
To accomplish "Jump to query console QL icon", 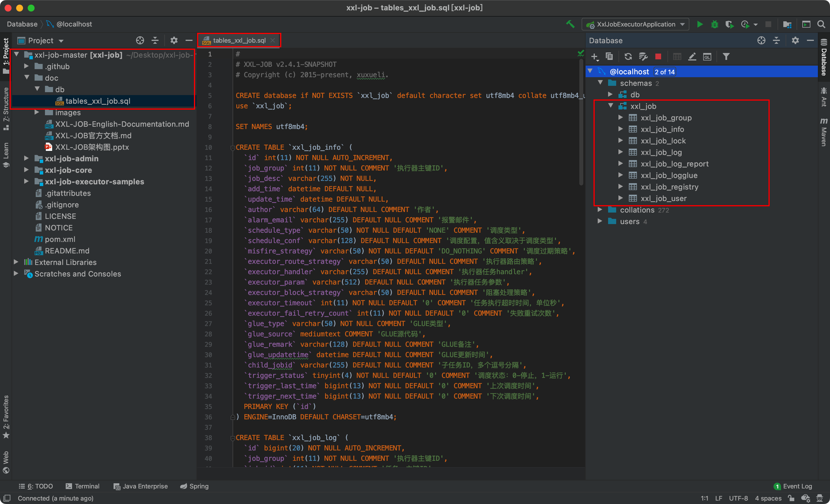I will [707, 56].
